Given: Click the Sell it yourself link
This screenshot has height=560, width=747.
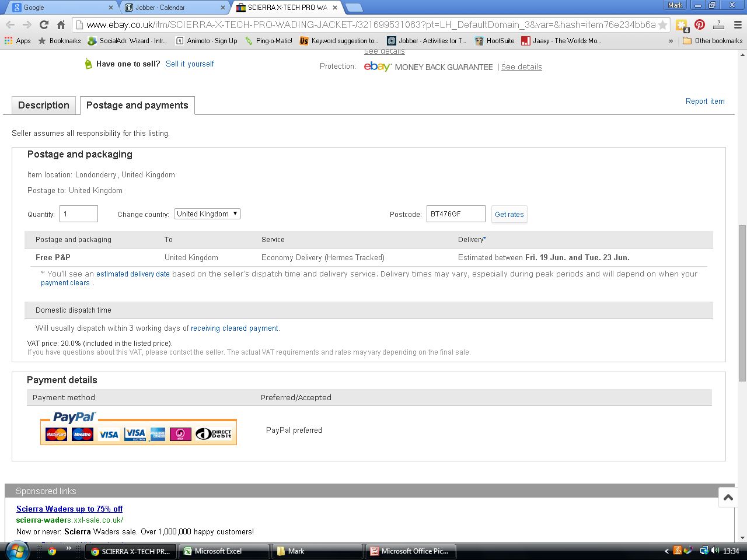Looking at the screenshot, I should pyautogui.click(x=190, y=64).
